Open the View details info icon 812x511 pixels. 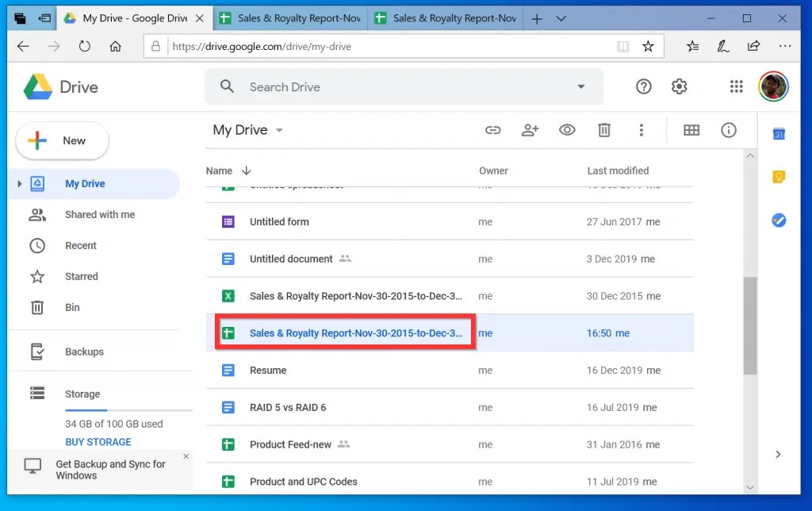729,130
